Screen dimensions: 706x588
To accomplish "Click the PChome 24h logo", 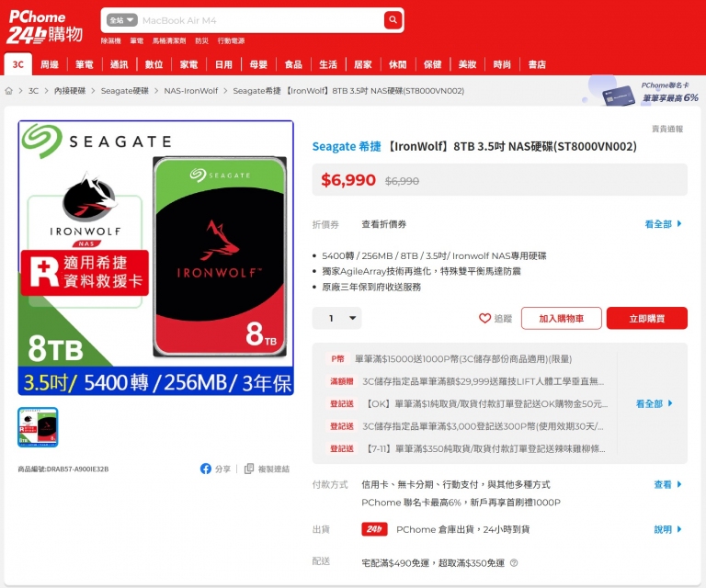I will point(44,27).
